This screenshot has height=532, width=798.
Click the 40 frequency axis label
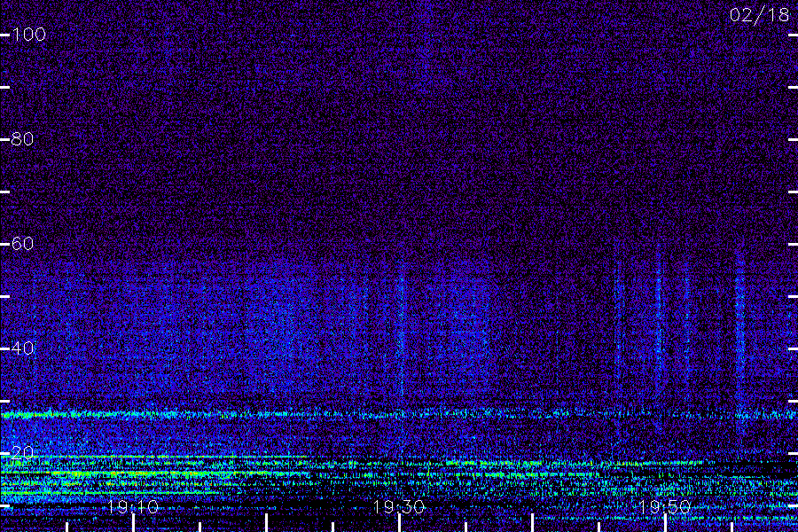click(x=22, y=348)
